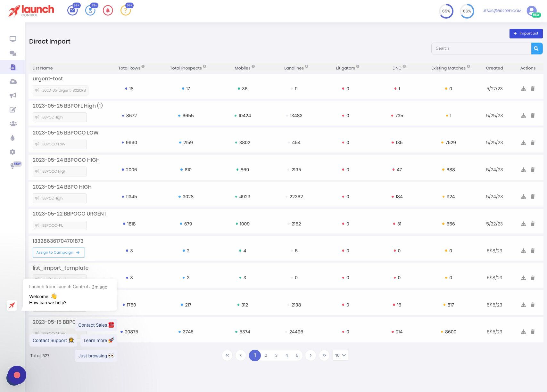Click Assign to Campaign for list 133286361704701873
Image resolution: width=547 pixels, height=392 pixels.
point(59,252)
